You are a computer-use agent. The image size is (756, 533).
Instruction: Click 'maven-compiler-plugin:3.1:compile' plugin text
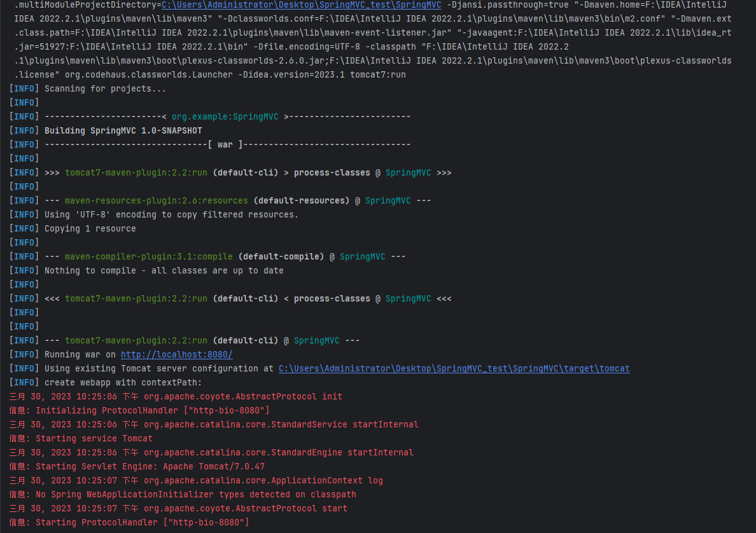pyautogui.click(x=148, y=256)
